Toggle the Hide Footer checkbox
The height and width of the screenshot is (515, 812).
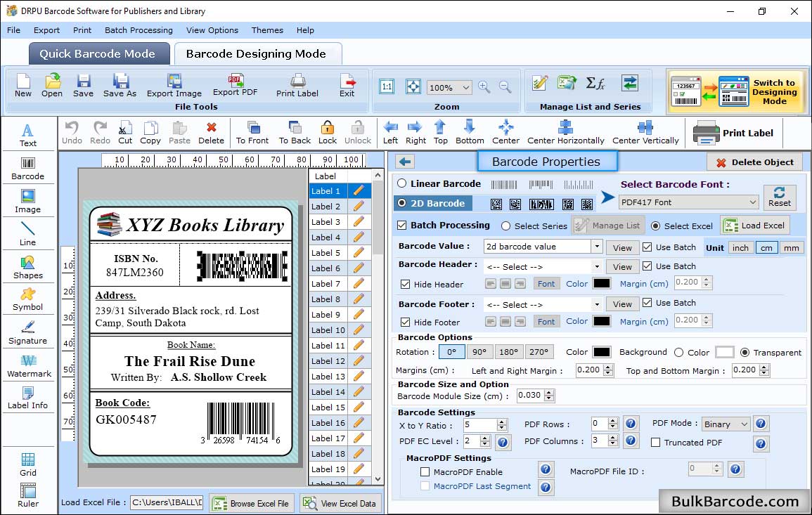coord(406,322)
